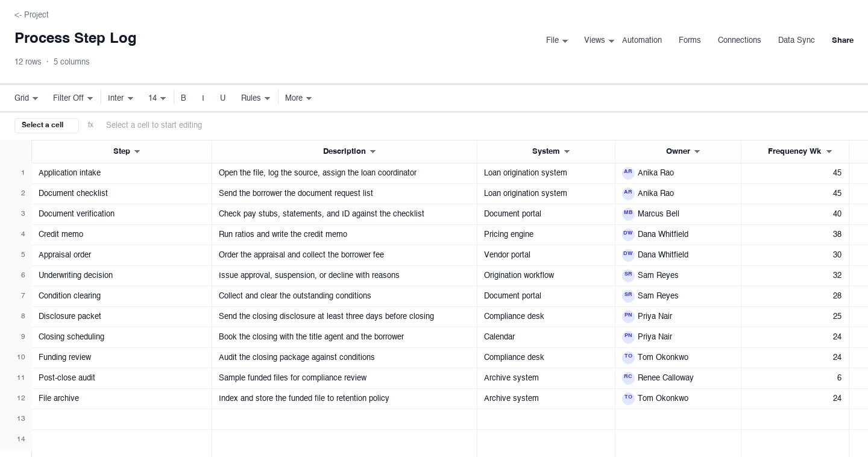Viewport: 868px width, 457px height.
Task: Click the SR avatar in Underwriting decision row
Action: 628,276
